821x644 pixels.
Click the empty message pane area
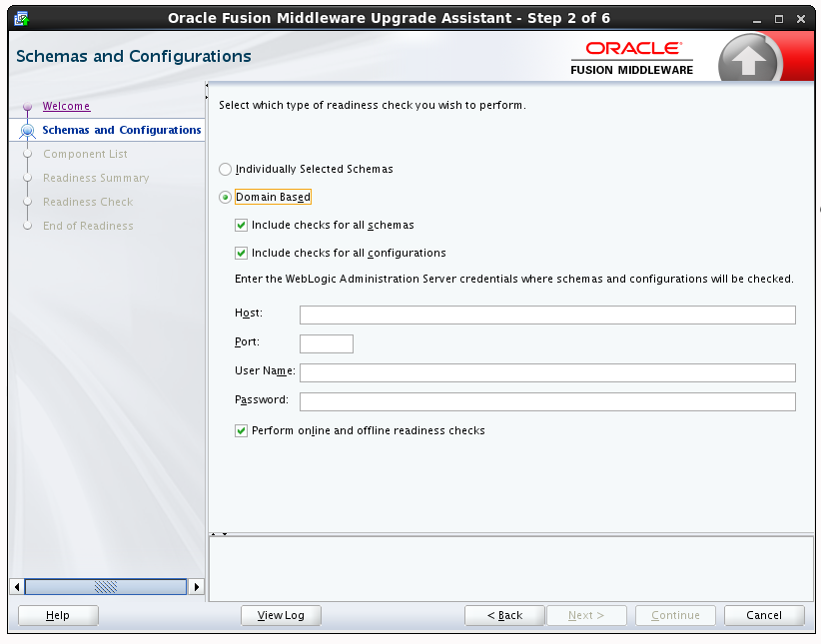point(511,569)
